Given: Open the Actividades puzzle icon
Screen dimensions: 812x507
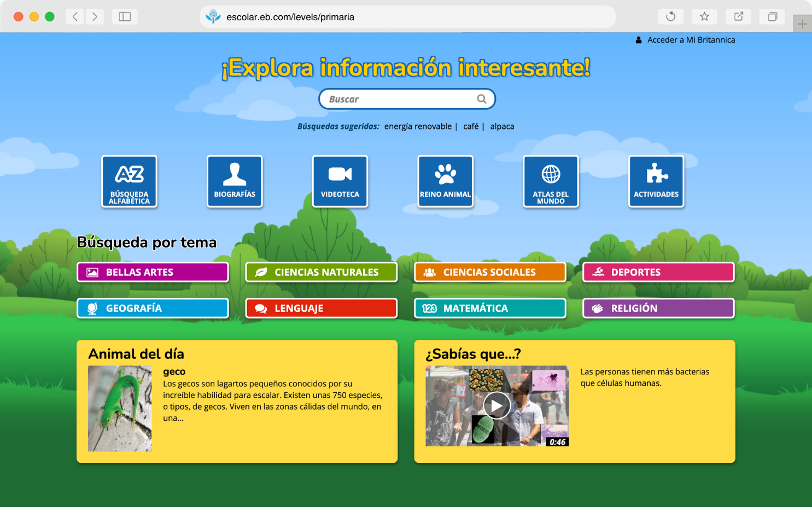Looking at the screenshot, I should point(656,181).
